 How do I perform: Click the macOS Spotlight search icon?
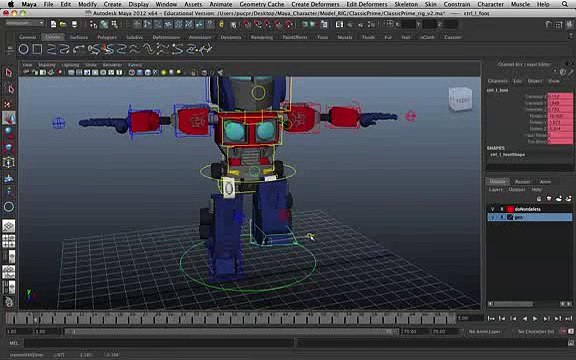coord(565,4)
